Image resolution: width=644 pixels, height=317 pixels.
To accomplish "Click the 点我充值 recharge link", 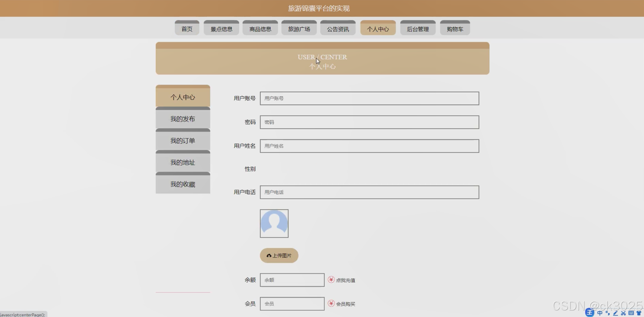I will pyautogui.click(x=345, y=280).
